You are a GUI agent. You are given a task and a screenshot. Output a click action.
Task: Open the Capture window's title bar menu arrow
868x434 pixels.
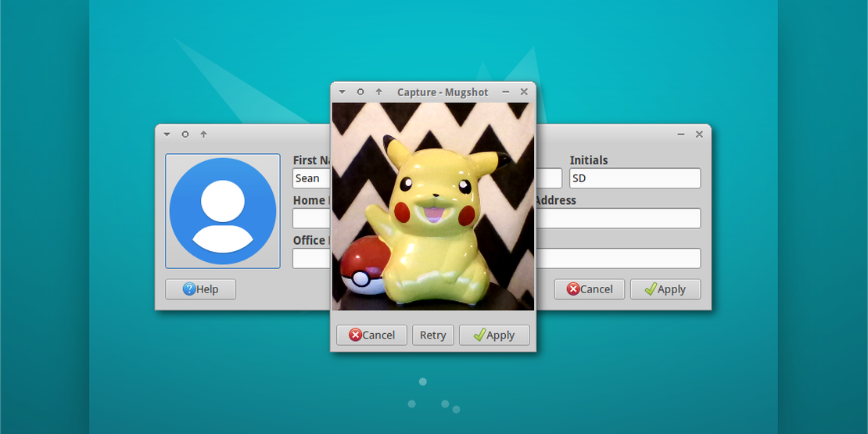coord(342,92)
